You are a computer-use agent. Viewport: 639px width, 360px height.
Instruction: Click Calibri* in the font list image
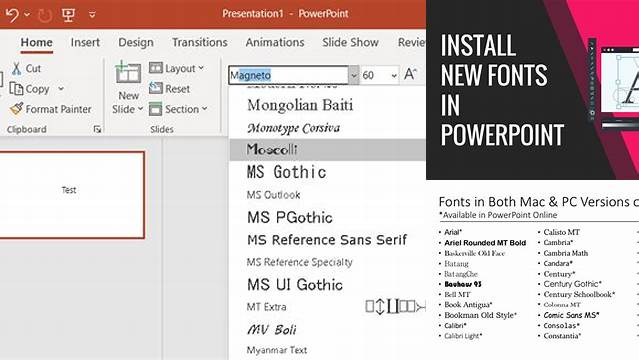tap(455, 325)
